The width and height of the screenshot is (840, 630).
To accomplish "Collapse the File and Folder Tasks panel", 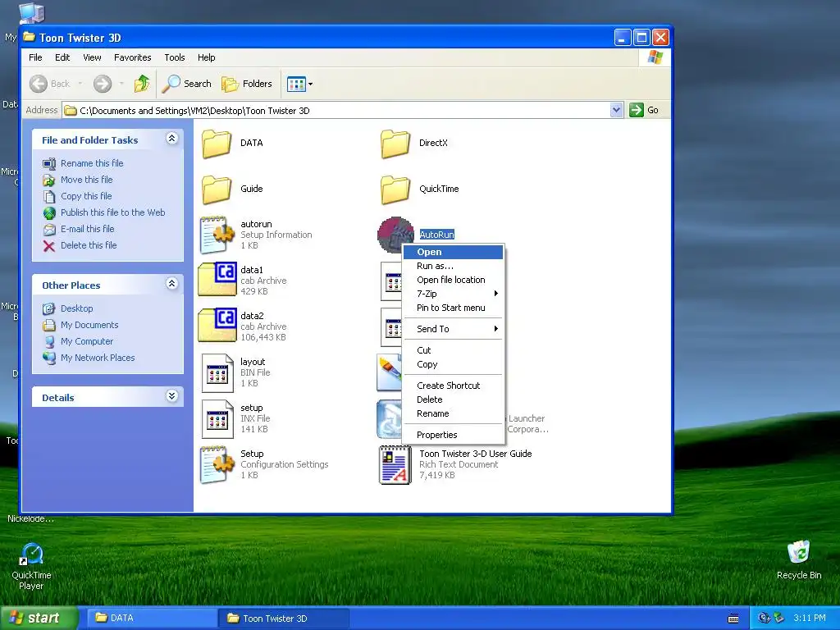I will pyautogui.click(x=171, y=139).
